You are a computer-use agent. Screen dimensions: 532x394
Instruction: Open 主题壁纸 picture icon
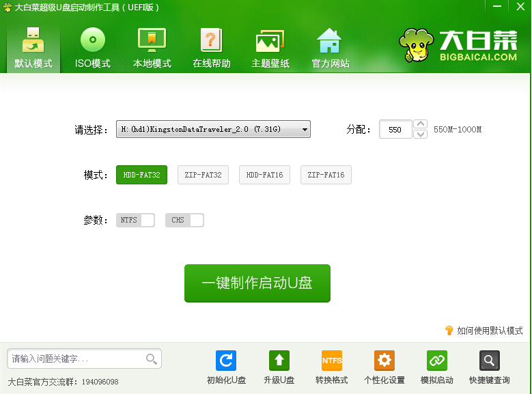pyautogui.click(x=270, y=41)
